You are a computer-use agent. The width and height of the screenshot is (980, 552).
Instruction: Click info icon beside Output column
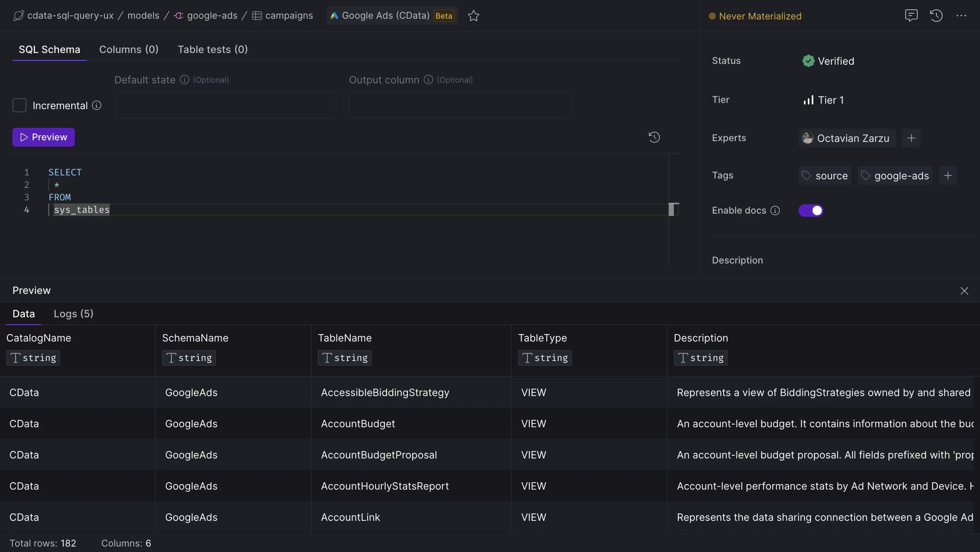(x=428, y=80)
